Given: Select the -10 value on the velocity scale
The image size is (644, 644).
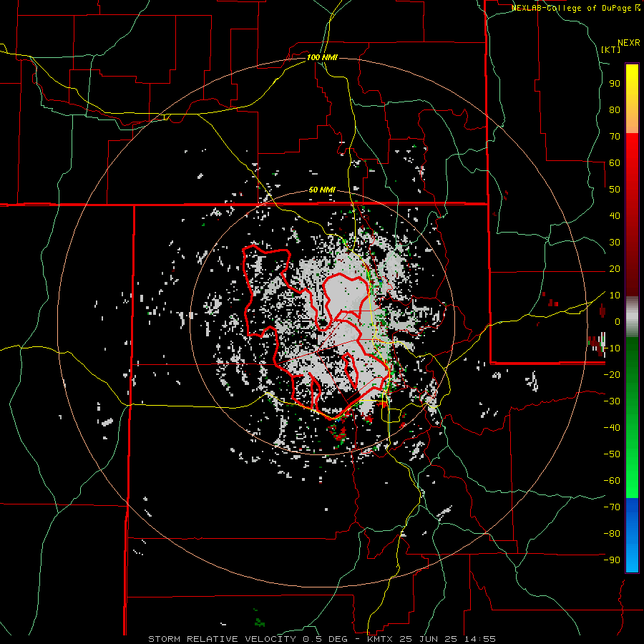Looking at the screenshot, I should tap(612, 348).
